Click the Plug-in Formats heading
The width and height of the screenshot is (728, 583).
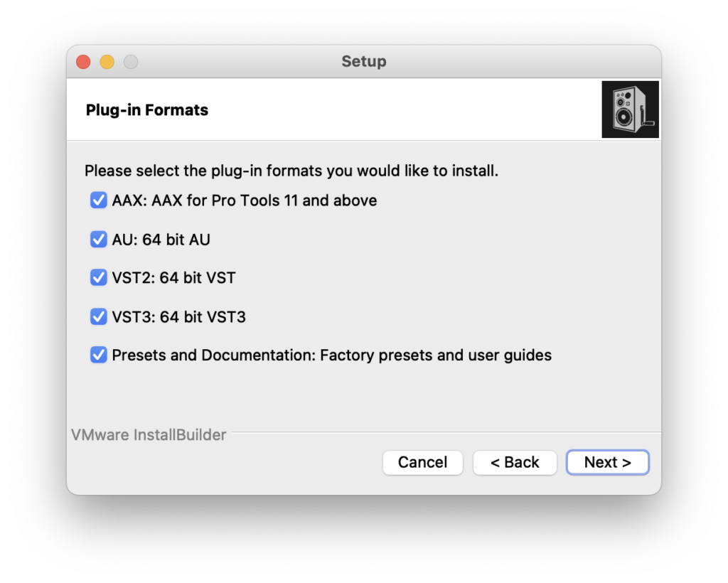[147, 110]
